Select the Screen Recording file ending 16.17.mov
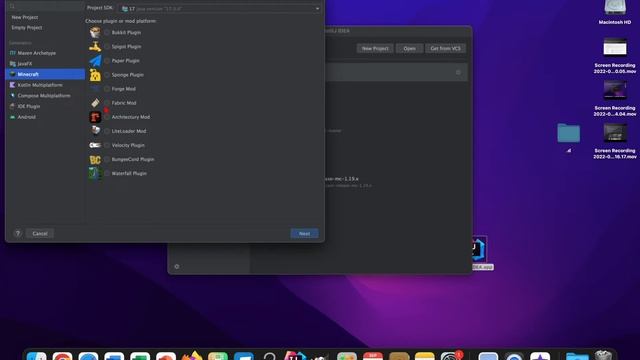This screenshot has width=640, height=360. coord(615,142)
